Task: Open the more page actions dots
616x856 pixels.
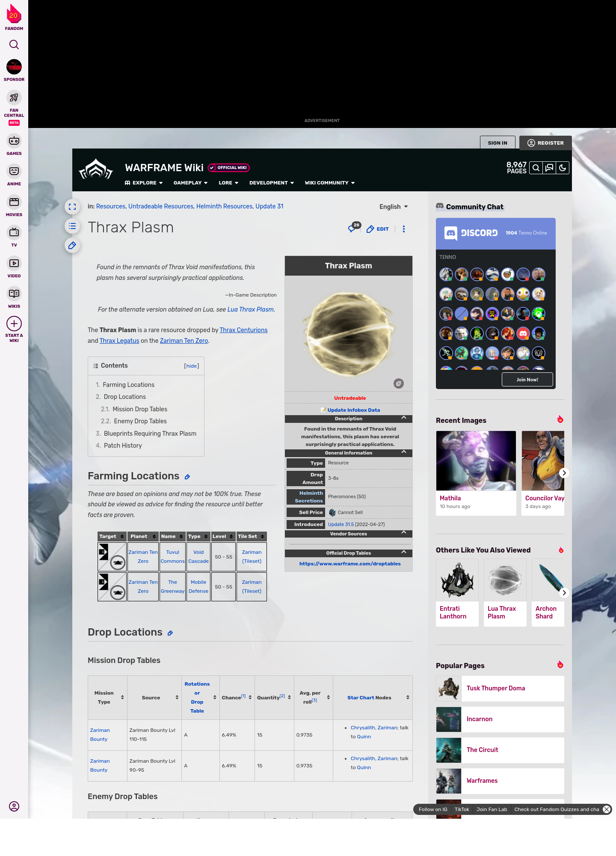Action: coord(404,229)
